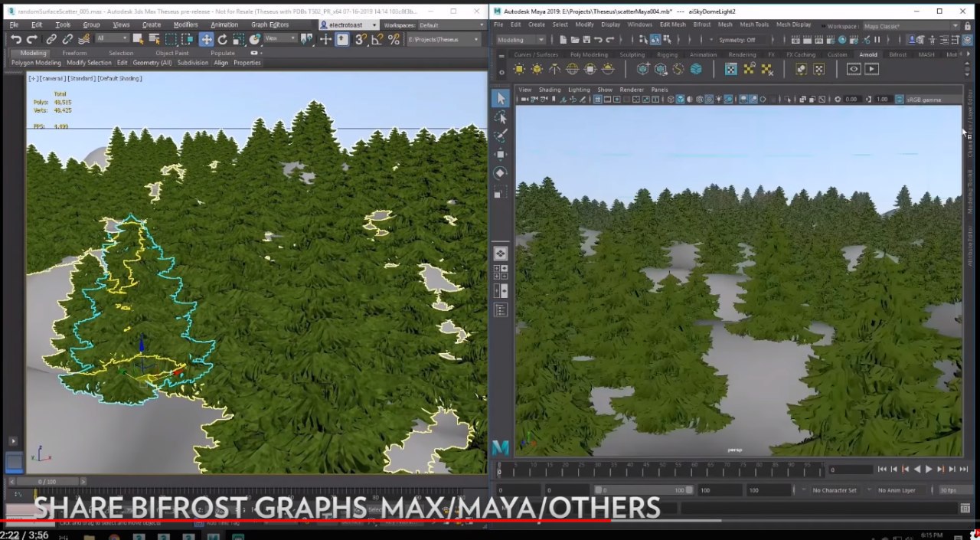Image resolution: width=980 pixels, height=540 pixels.
Task: Activate Select and Rotate tool
Action: (x=223, y=40)
